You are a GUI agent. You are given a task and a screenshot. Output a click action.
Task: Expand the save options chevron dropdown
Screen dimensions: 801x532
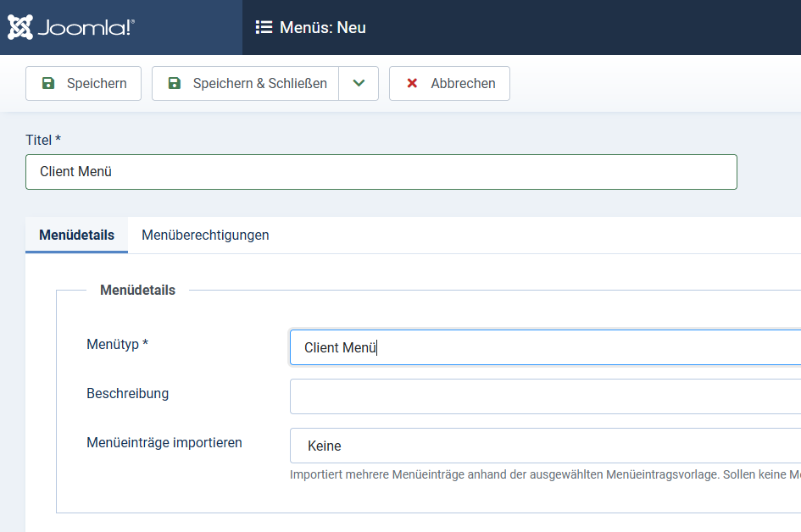point(359,83)
